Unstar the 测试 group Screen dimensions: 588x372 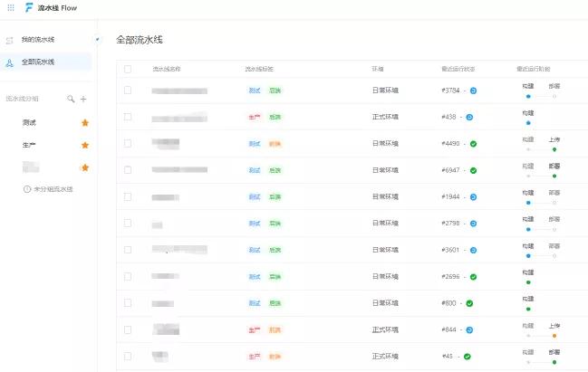pos(85,122)
